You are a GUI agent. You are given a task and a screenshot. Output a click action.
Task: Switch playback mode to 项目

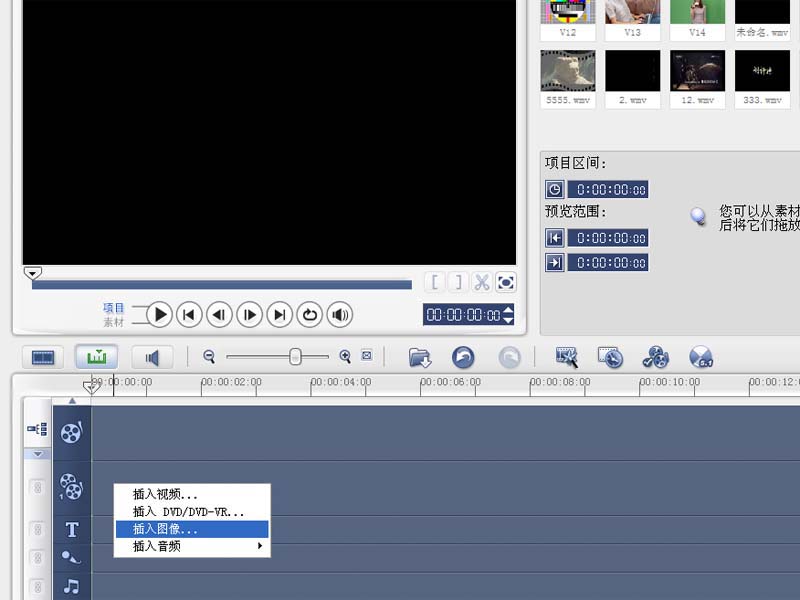click(x=113, y=308)
